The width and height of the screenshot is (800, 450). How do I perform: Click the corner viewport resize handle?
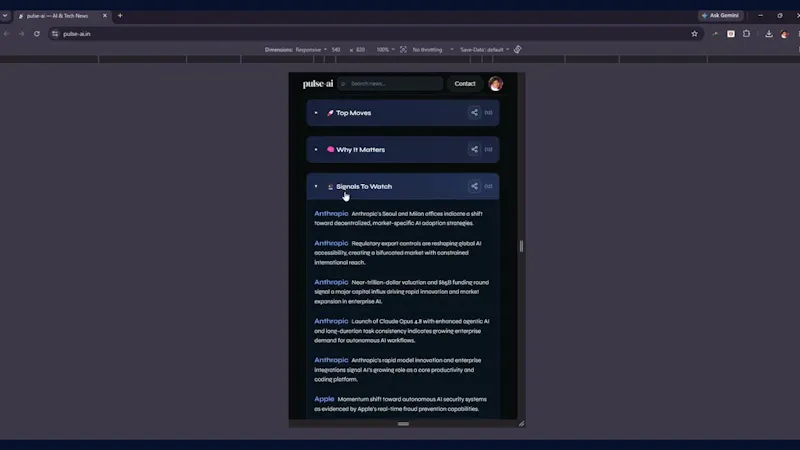pyautogui.click(x=521, y=423)
